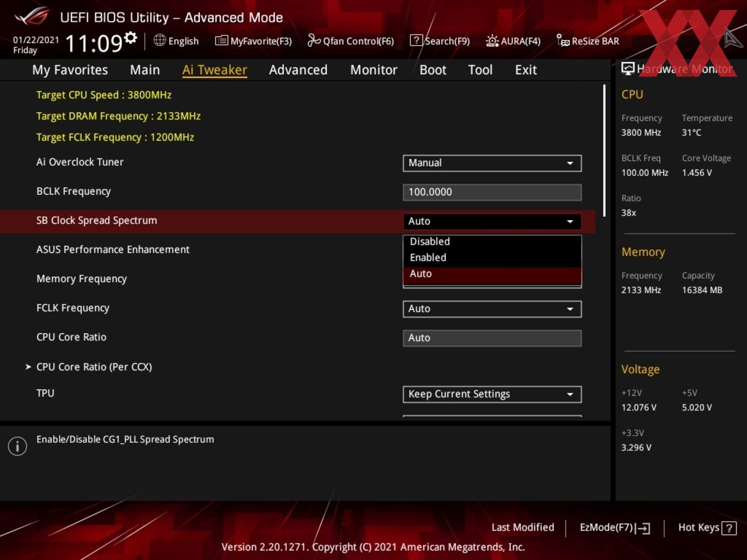
Task: Switch to Boot tab
Action: click(x=433, y=70)
